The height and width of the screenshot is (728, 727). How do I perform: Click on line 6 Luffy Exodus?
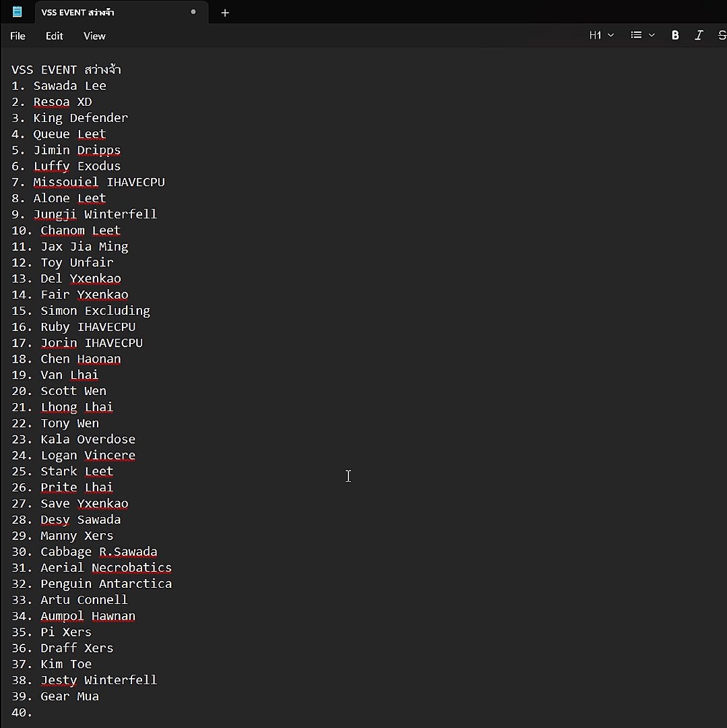click(66, 166)
